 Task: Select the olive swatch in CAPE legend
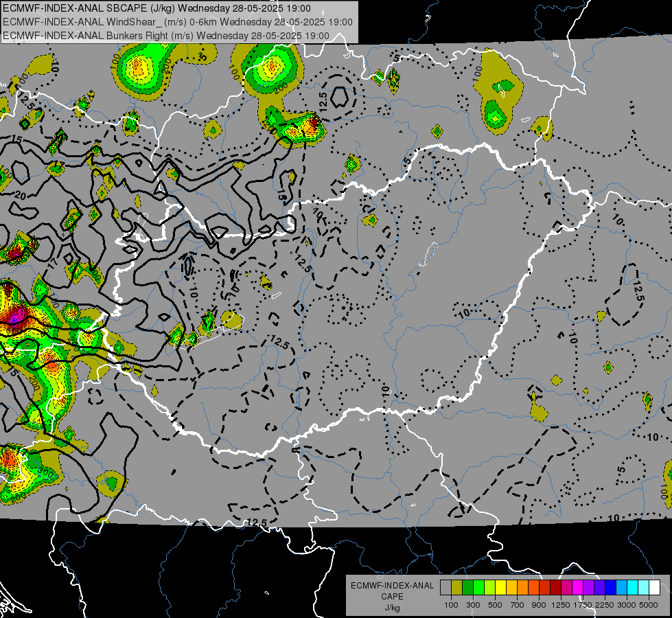coord(457,587)
